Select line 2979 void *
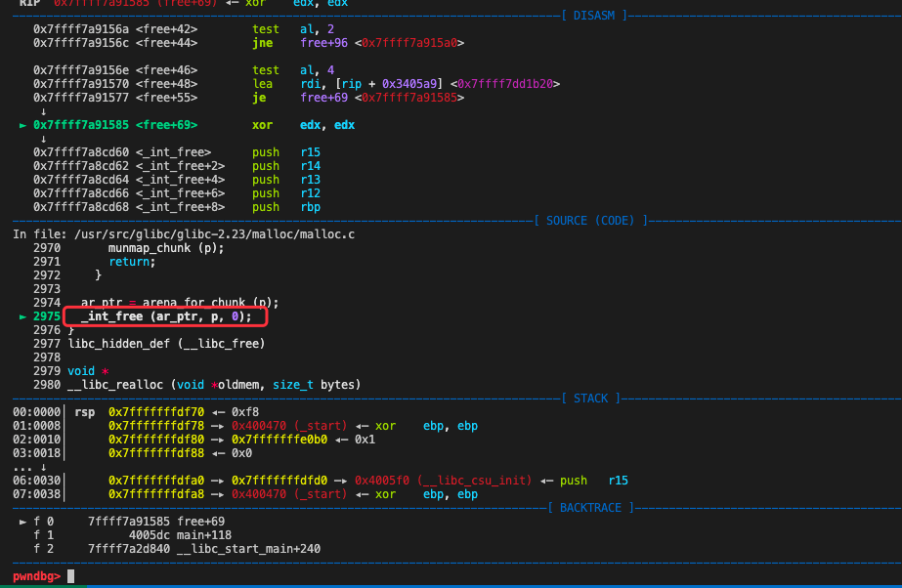The height and width of the screenshot is (588, 902). click(70, 371)
